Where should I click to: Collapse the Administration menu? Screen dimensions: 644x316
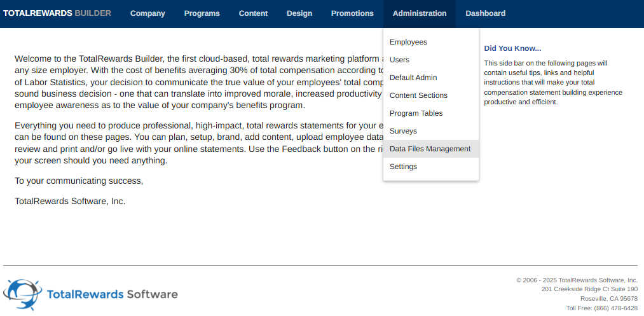(420, 13)
